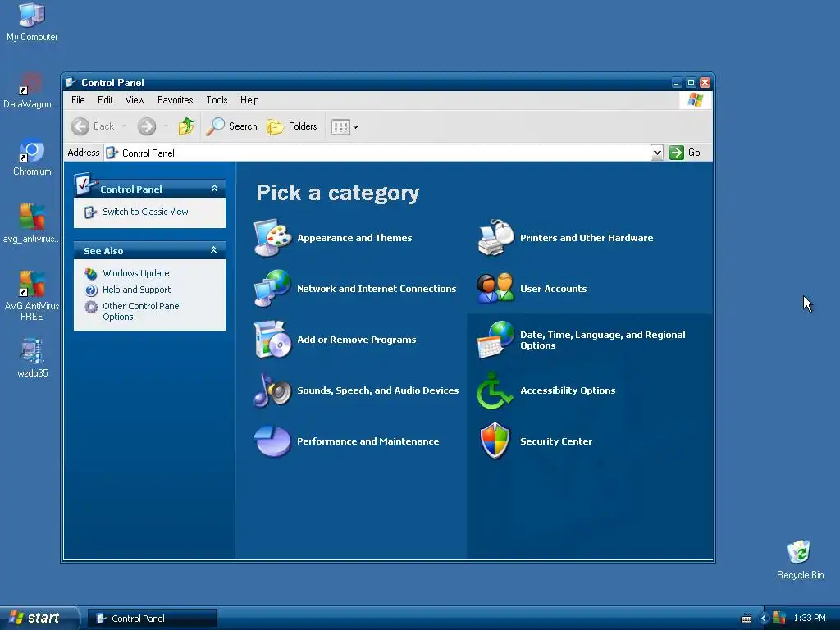
Task: Click the Address bar input field
Action: pos(377,153)
